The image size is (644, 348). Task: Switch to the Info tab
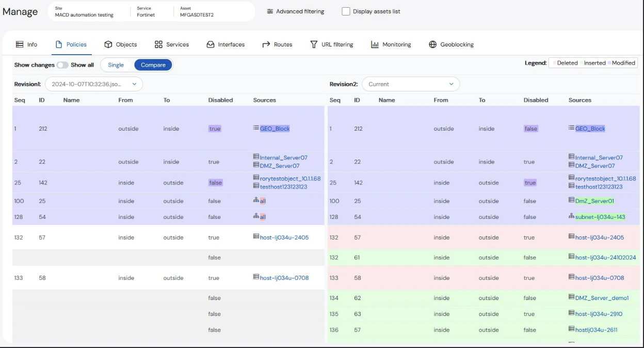pos(27,44)
